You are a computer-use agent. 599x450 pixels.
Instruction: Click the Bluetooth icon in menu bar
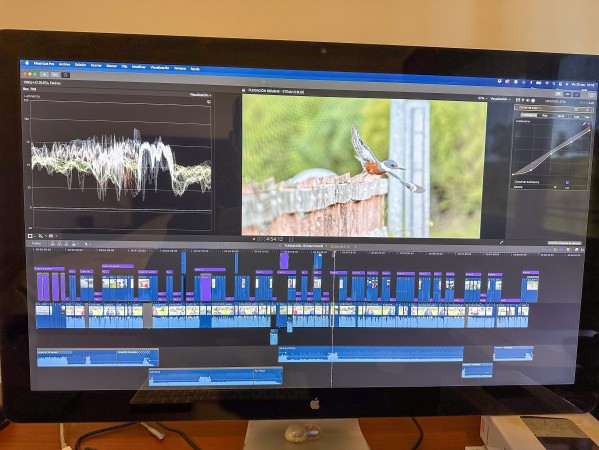click(x=531, y=83)
